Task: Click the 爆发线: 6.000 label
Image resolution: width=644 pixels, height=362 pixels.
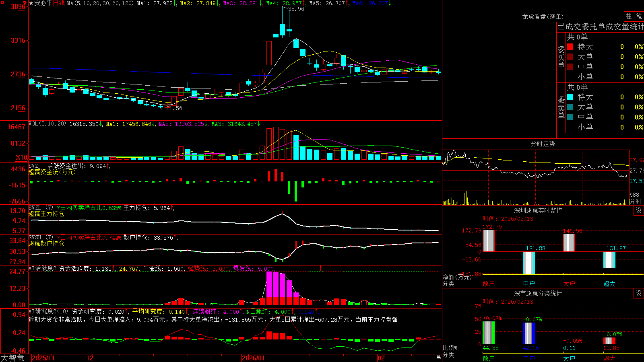Action: pos(254,269)
